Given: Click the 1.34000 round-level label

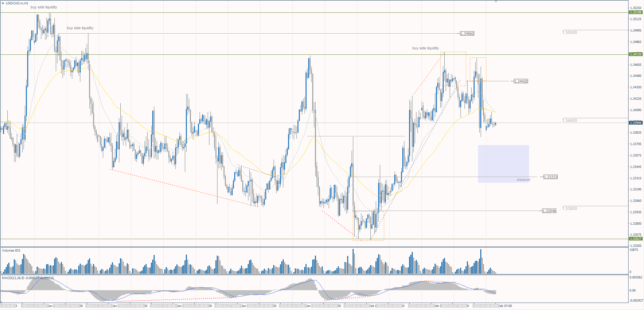Looking at the screenshot, I should (x=570, y=121).
